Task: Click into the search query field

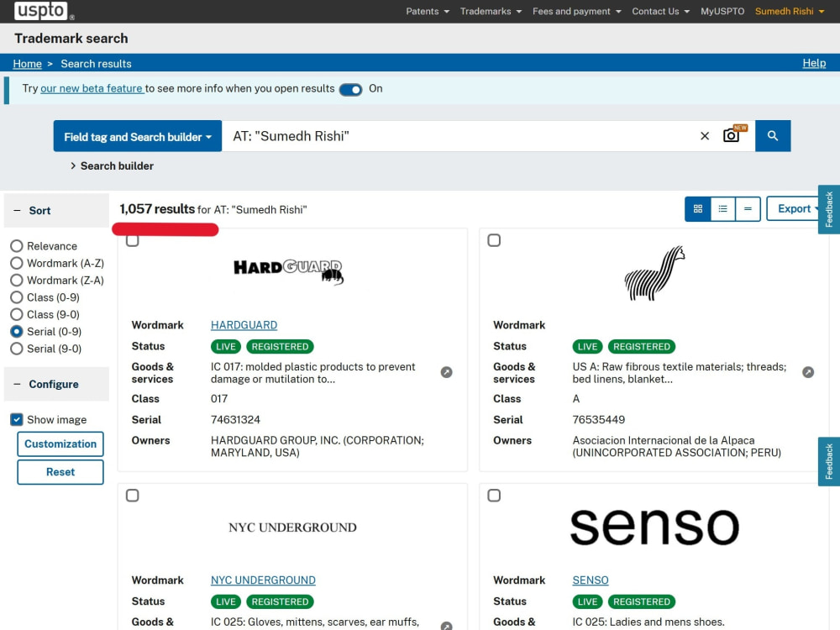Action: (x=460, y=136)
